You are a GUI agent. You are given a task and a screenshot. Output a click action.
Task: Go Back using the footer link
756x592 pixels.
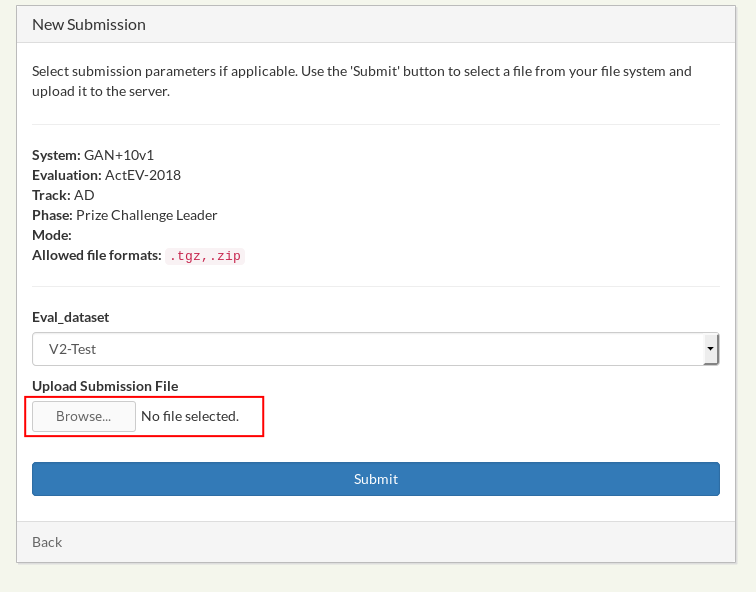[x=47, y=542]
